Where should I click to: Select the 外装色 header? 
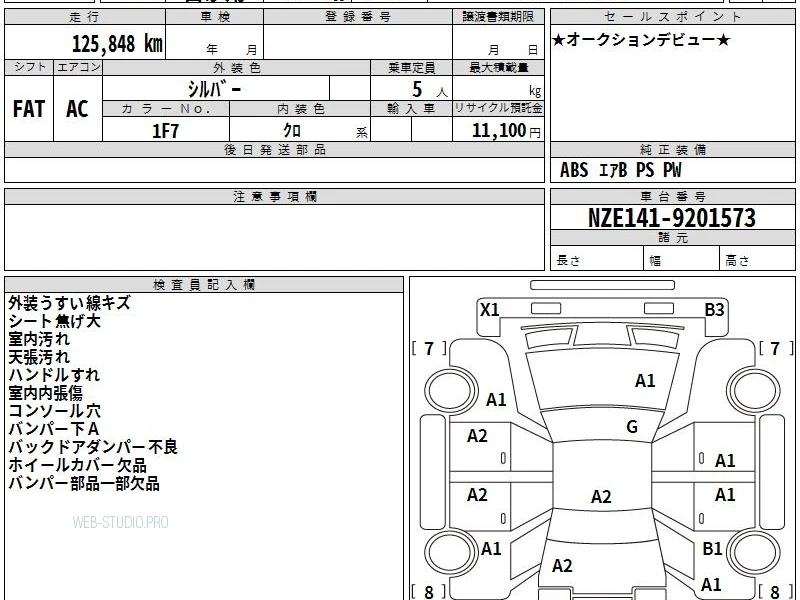point(237,67)
